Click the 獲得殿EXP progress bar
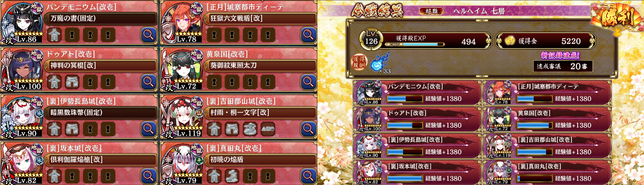This screenshot has width=644, height=185. tap(415, 44)
